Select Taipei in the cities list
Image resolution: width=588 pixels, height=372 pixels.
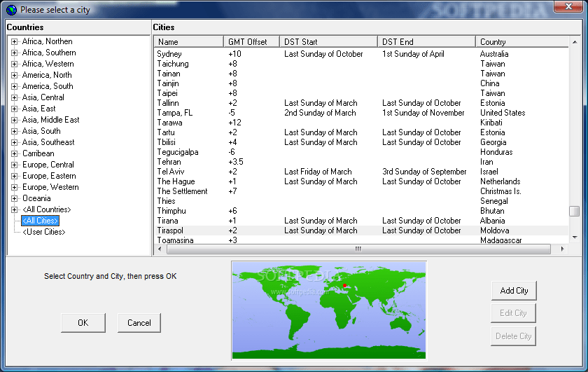167,93
